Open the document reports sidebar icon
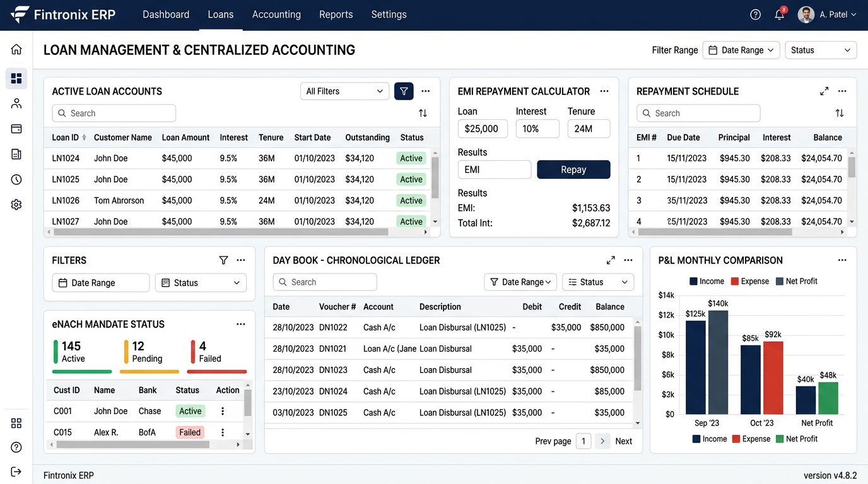 [16, 154]
